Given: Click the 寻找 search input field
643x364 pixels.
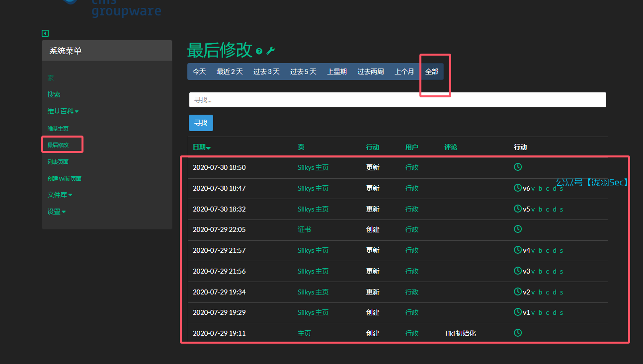Looking at the screenshot, I should pyautogui.click(x=398, y=100).
